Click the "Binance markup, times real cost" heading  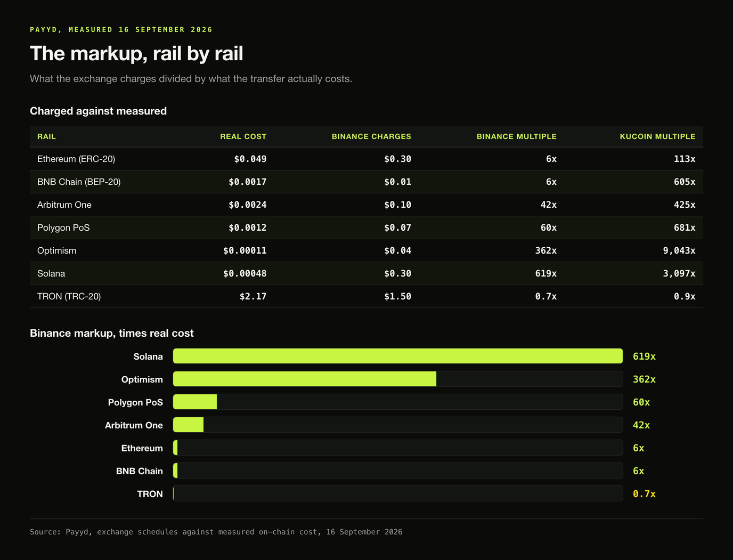tap(112, 333)
